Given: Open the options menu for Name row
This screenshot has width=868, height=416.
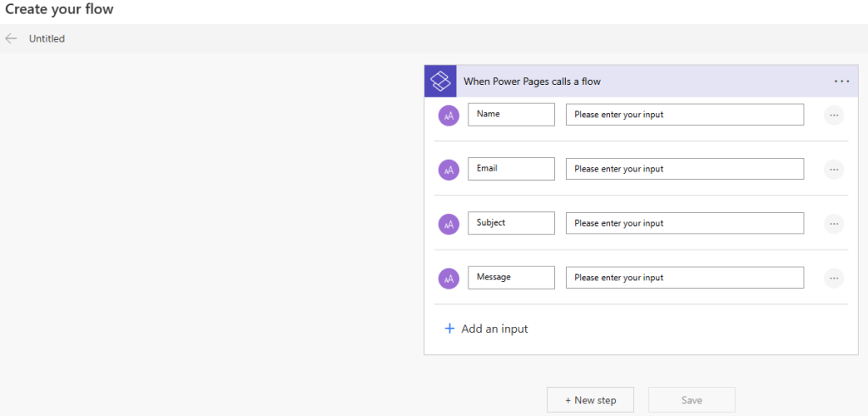Looking at the screenshot, I should pos(833,115).
